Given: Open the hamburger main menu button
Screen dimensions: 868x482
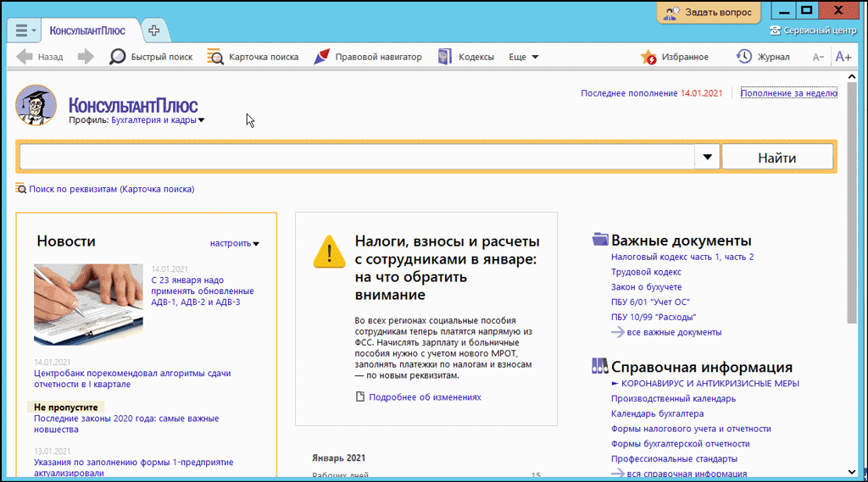Looking at the screenshot, I should pos(25,30).
